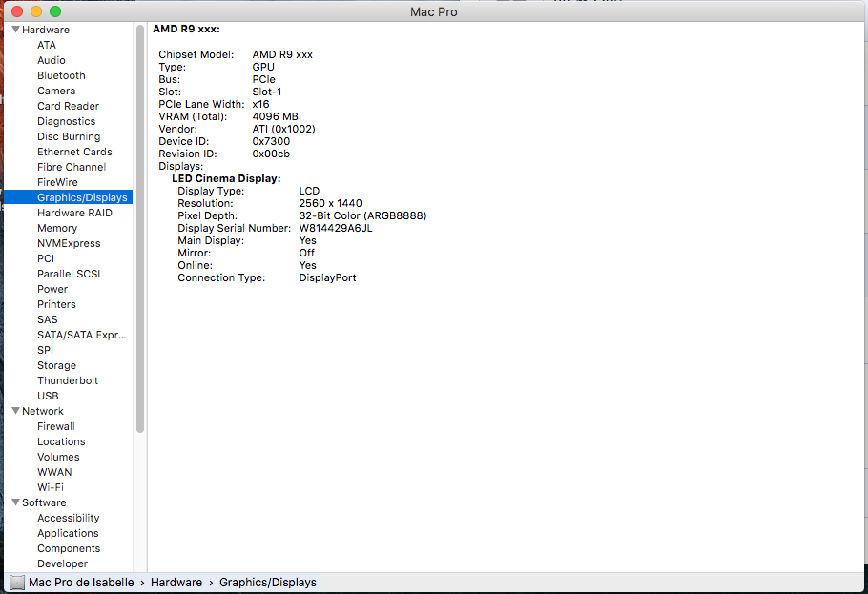The height and width of the screenshot is (594, 868).
Task: Click the Hardware category label
Action: coord(46,30)
